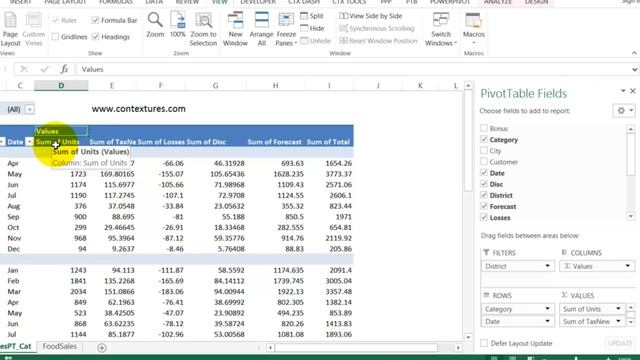Viewport: 640px width, 360px height.
Task: Uncheck the Forecast field
Action: click(484, 206)
